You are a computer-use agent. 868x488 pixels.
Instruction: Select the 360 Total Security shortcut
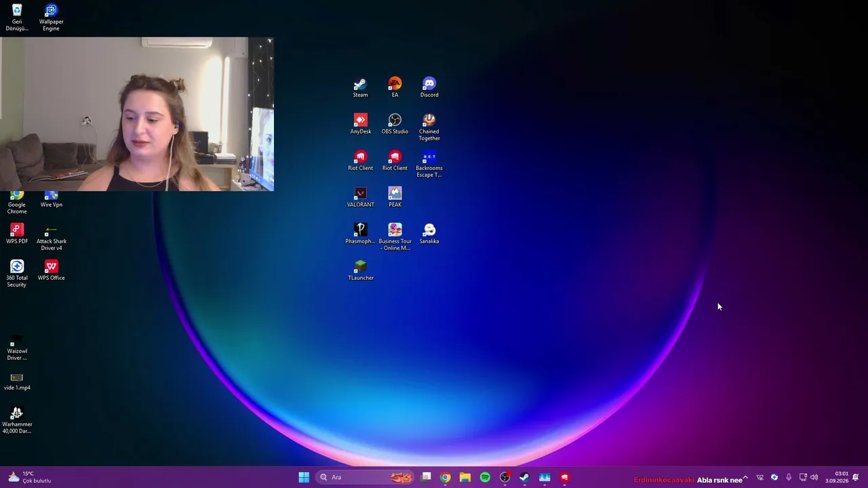pyautogui.click(x=17, y=274)
